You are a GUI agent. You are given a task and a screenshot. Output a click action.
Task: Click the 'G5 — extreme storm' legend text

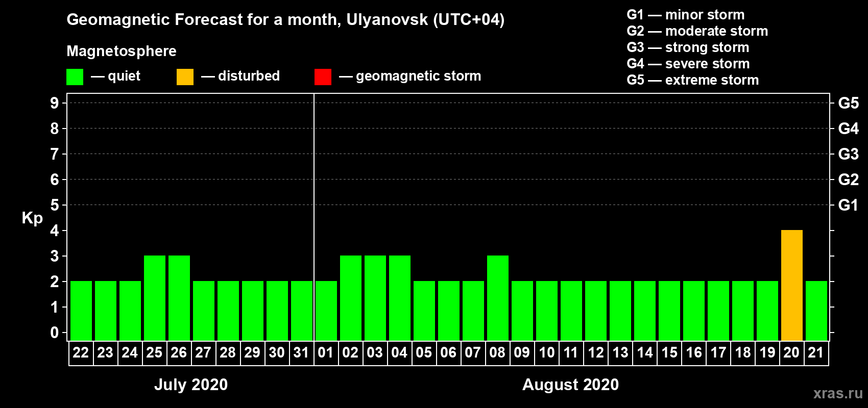(x=693, y=80)
